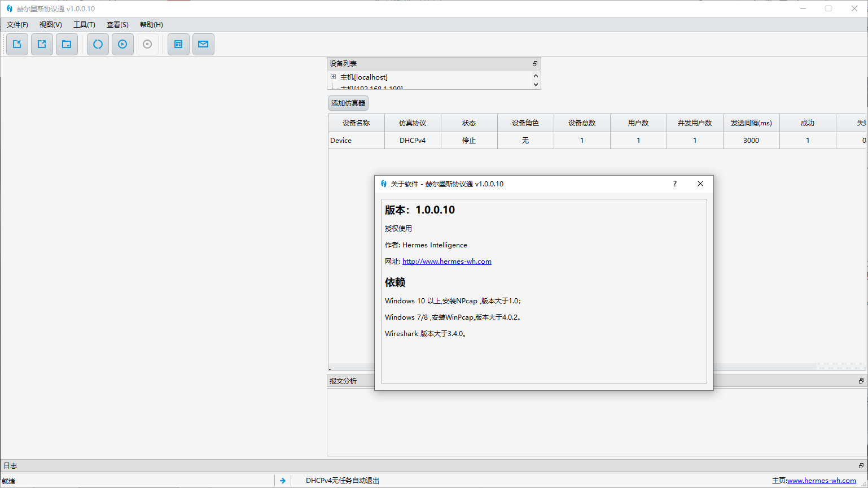Image resolution: width=868 pixels, height=488 pixels.
Task: Open the www.hermes-wh.com homepage link in status bar
Action: click(821, 481)
